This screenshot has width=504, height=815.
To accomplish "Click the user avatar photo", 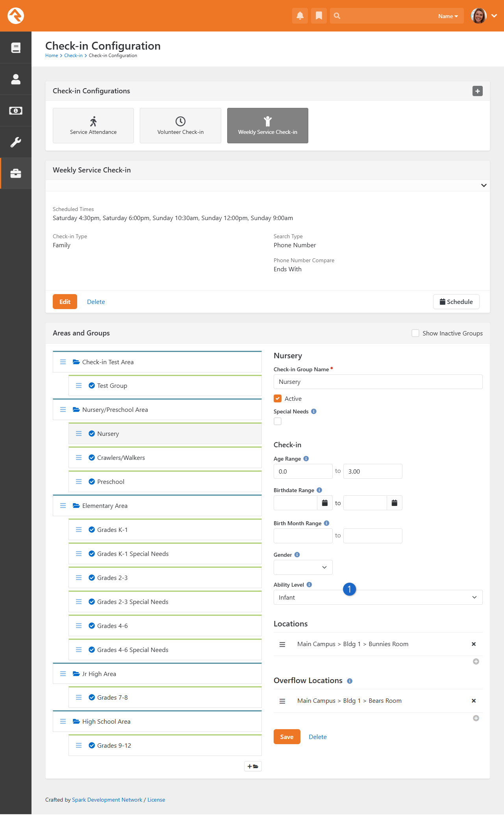I will (x=479, y=16).
